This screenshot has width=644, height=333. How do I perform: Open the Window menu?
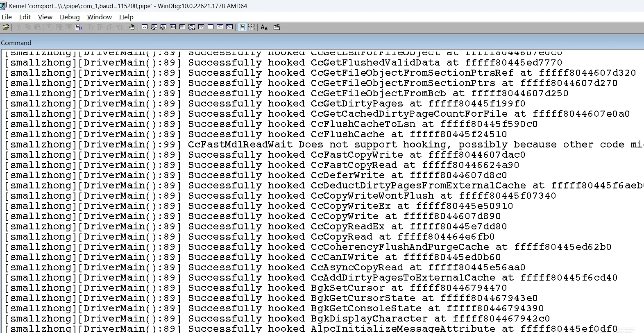(x=100, y=17)
